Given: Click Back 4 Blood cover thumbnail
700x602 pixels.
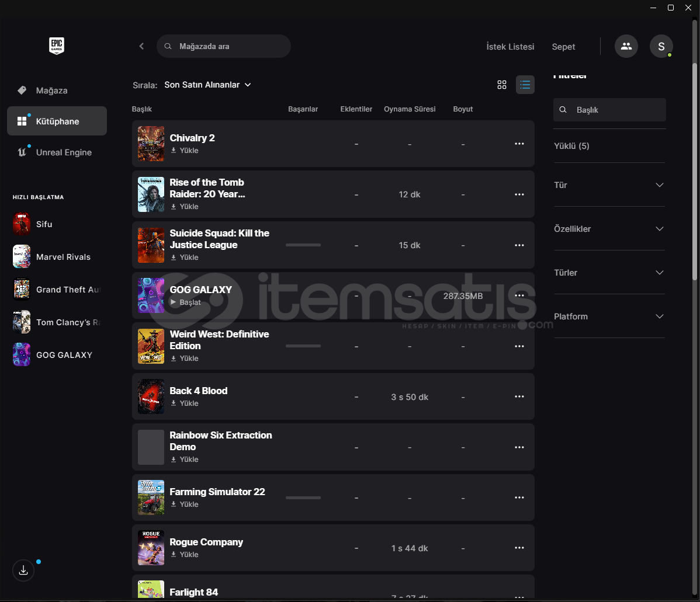Looking at the screenshot, I should [151, 396].
